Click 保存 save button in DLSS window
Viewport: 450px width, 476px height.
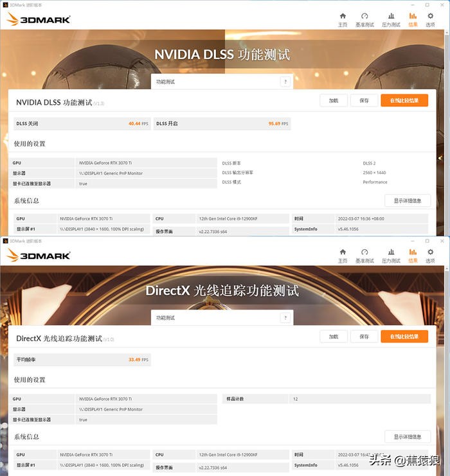(364, 100)
